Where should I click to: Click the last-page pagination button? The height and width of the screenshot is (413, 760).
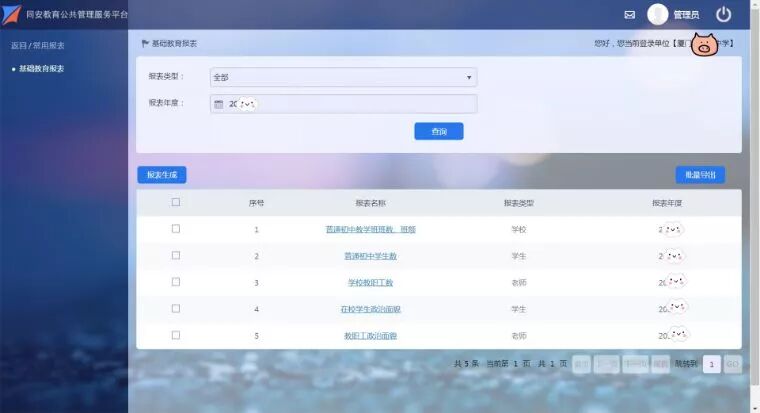click(661, 364)
